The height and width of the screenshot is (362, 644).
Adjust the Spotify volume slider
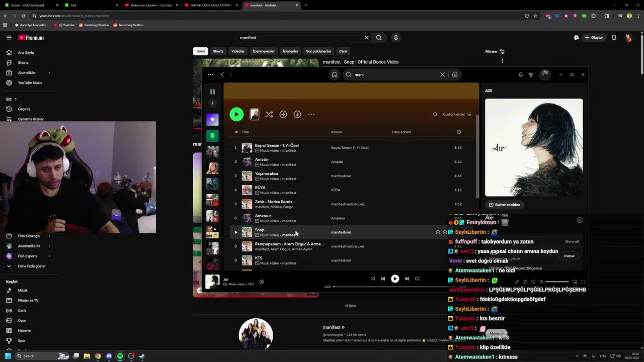coord(556,282)
